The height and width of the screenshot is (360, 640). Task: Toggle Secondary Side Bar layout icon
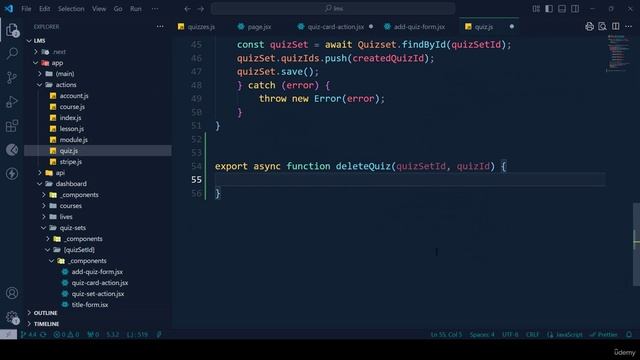pyautogui.click(x=575, y=9)
